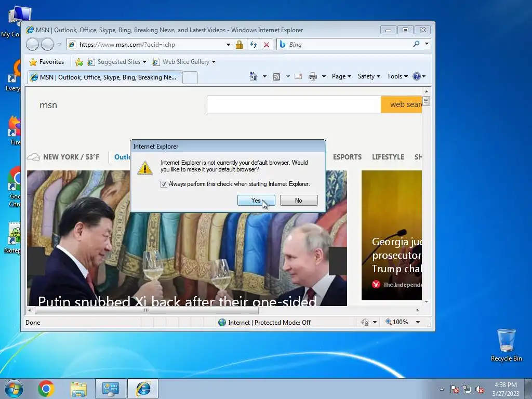Image resolution: width=532 pixels, height=399 pixels.
Task: Click the Internet Explorer taskbar icon
Action: [143, 389]
